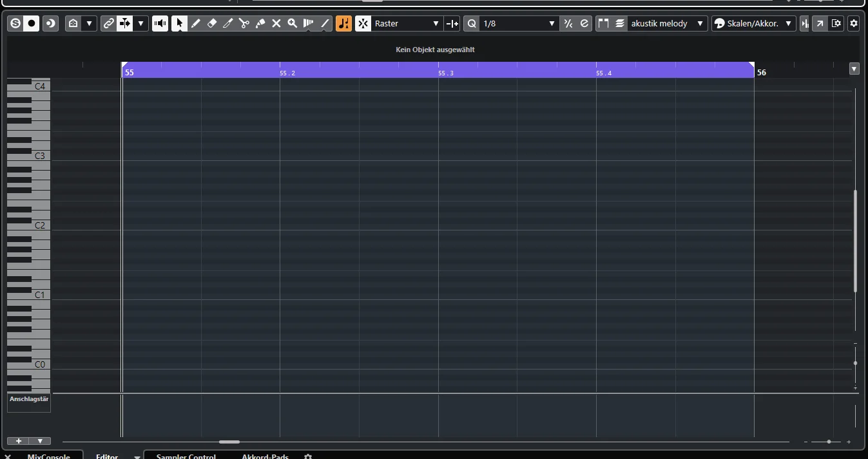Add controller lane with plus button
The image size is (868, 459).
(x=18, y=441)
